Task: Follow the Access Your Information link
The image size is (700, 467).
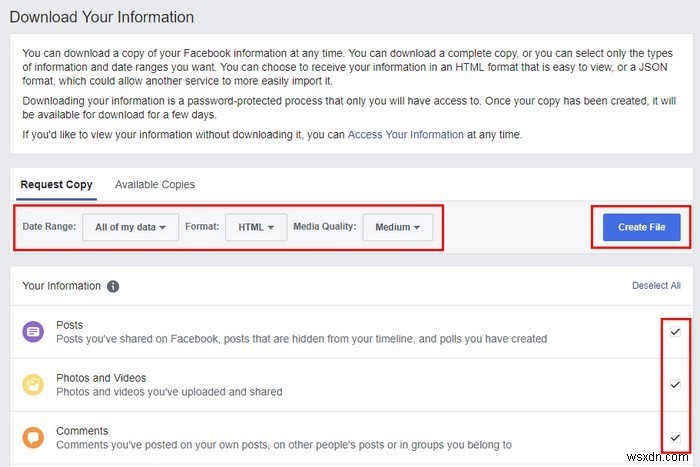Action: [x=406, y=135]
